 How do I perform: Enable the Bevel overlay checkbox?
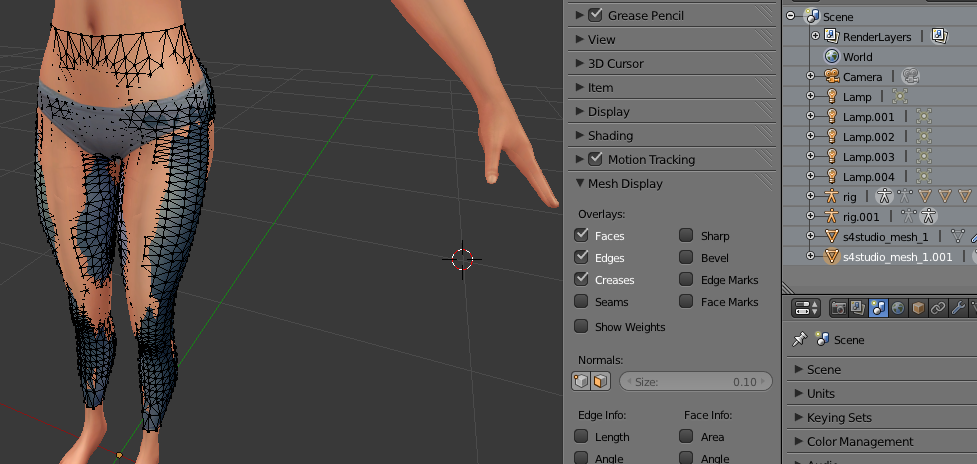tap(686, 257)
